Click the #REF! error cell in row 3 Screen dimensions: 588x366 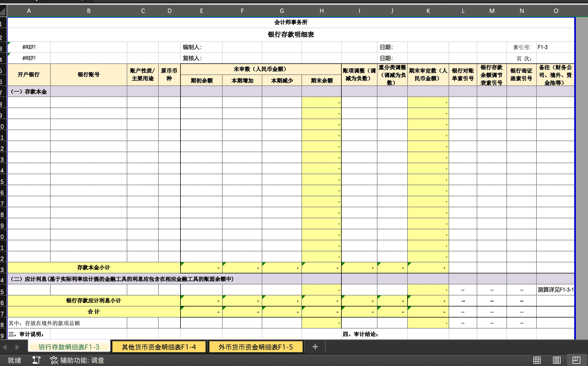pos(29,47)
